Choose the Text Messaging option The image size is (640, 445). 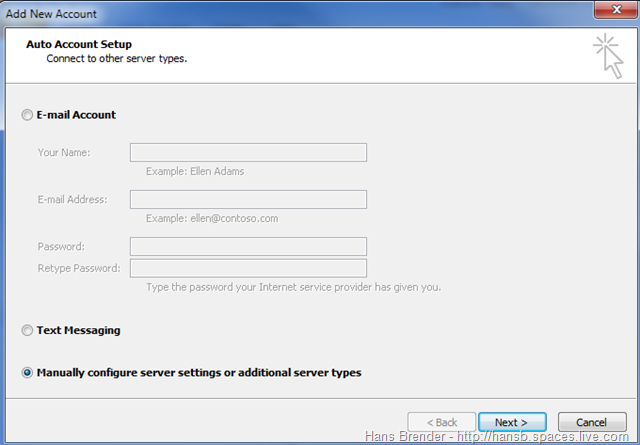click(x=27, y=330)
